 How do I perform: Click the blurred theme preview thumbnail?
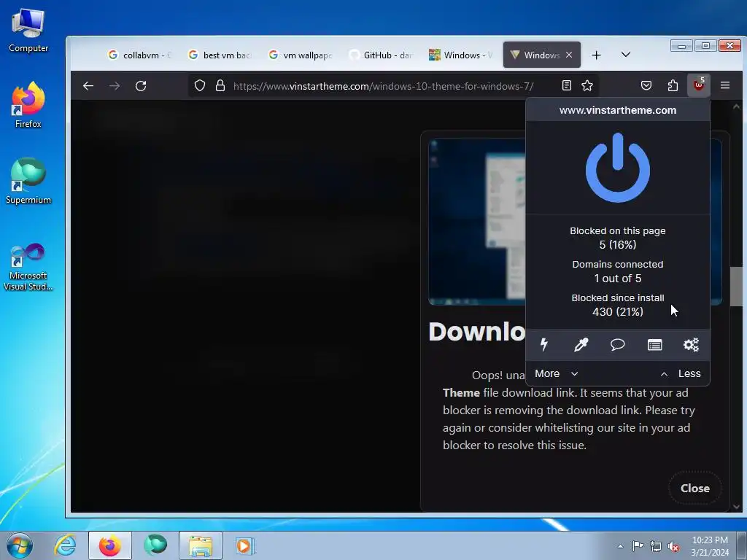tap(477, 222)
